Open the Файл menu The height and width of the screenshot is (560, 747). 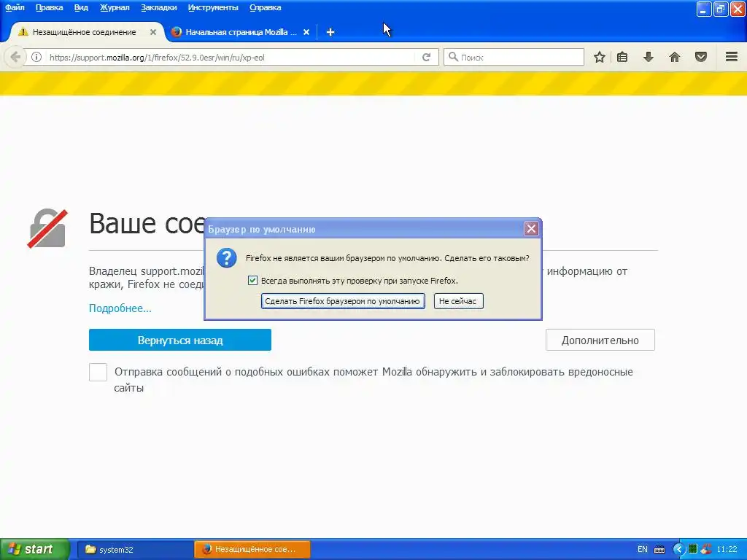pos(15,7)
